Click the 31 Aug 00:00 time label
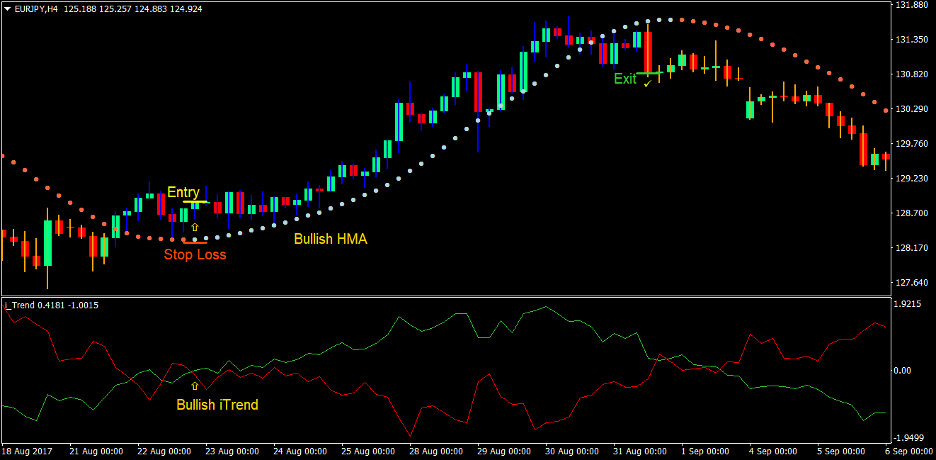The height and width of the screenshot is (460, 936). [x=641, y=452]
